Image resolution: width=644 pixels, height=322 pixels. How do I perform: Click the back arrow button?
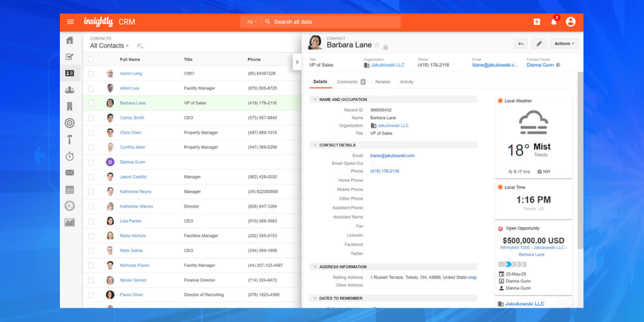pos(521,44)
